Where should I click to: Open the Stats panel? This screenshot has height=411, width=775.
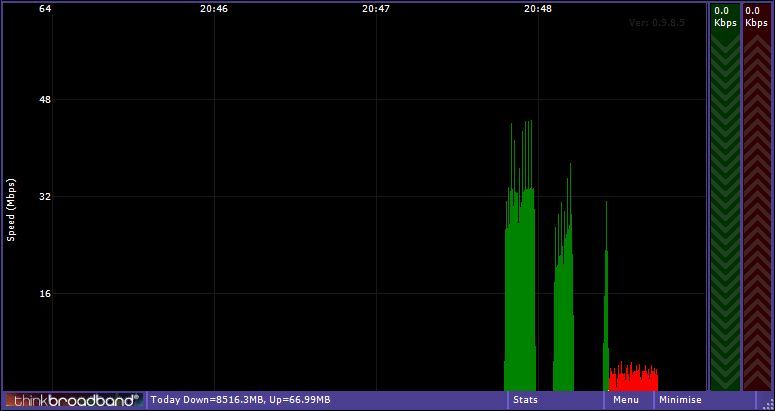coord(555,400)
